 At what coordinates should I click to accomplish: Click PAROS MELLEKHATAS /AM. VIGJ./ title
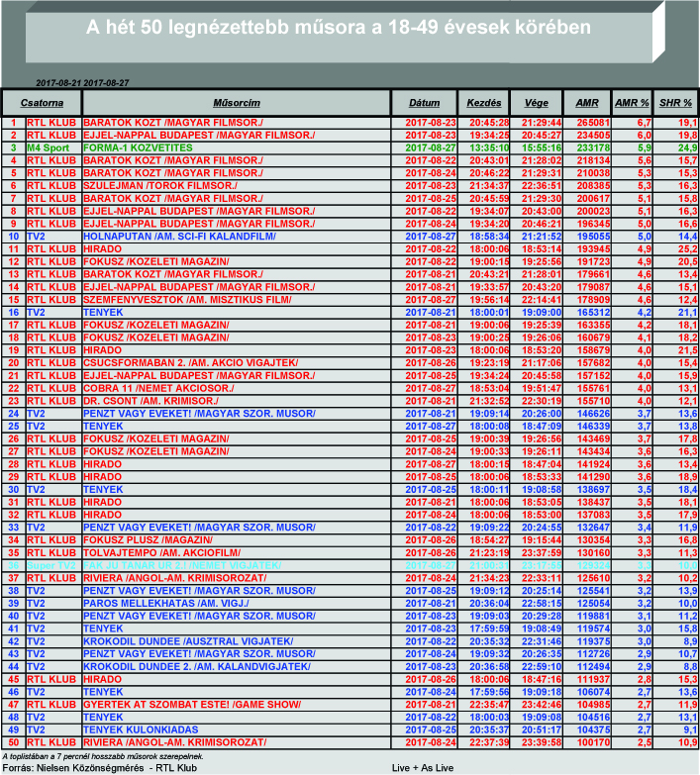coord(166,604)
